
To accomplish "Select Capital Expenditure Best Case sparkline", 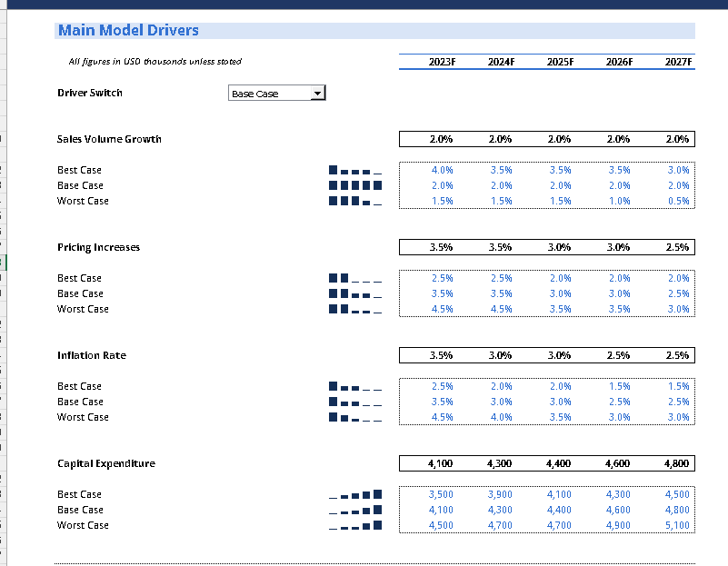I will coord(355,494).
